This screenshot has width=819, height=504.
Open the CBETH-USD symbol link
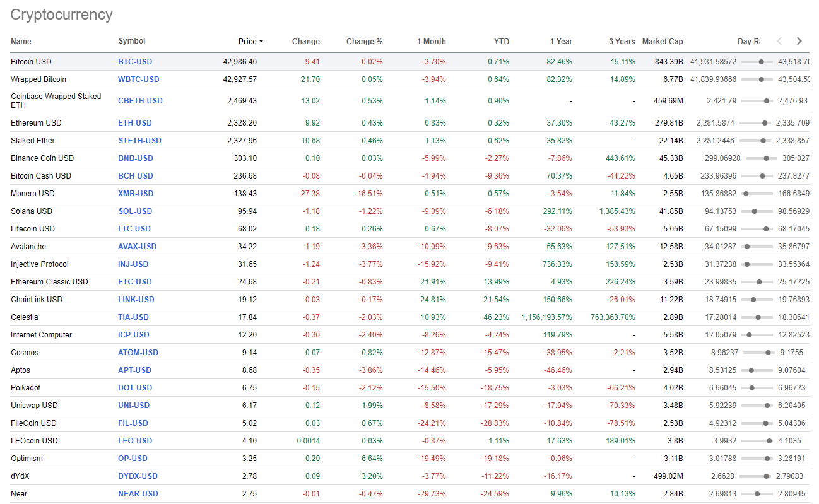(x=140, y=101)
